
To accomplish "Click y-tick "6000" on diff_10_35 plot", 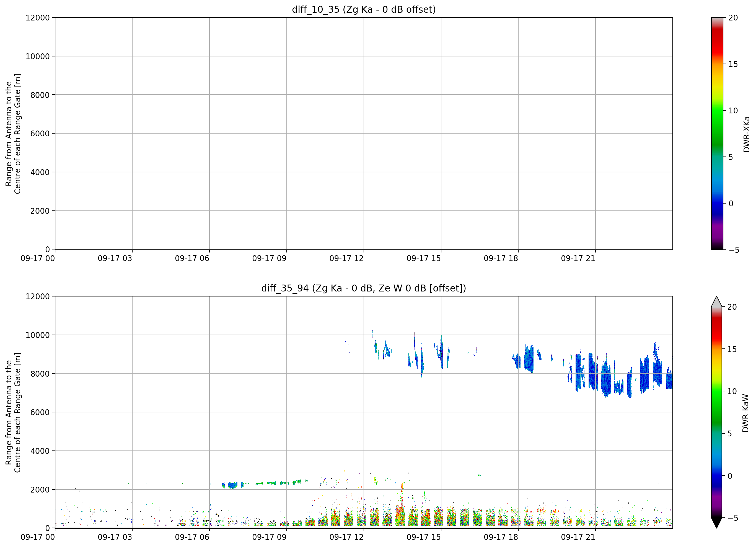I will (40, 134).
